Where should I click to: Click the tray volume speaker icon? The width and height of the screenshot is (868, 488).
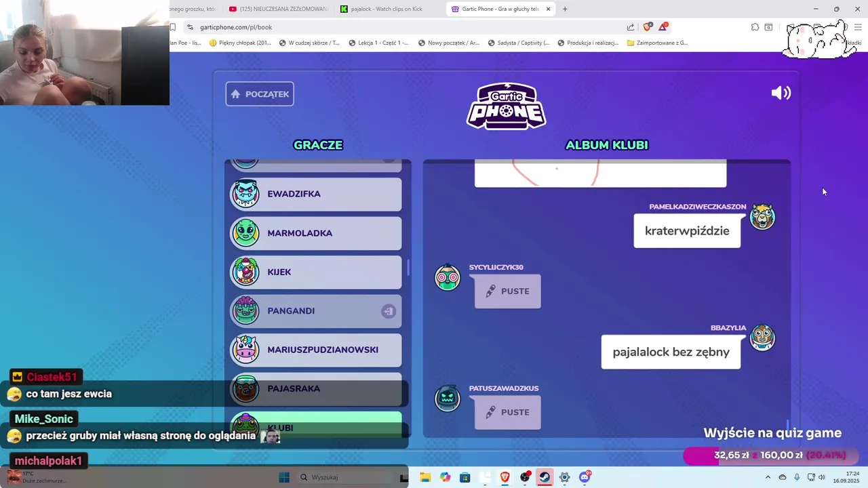coord(822,477)
